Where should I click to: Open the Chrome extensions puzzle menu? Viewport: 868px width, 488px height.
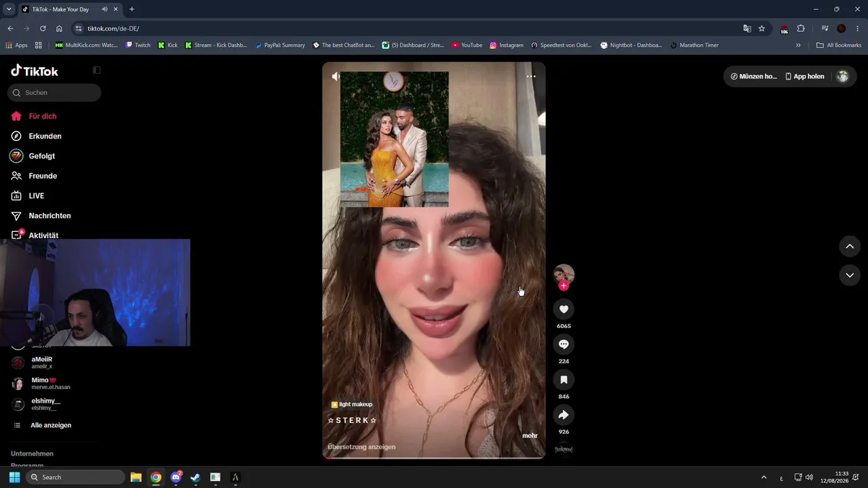tap(801, 28)
